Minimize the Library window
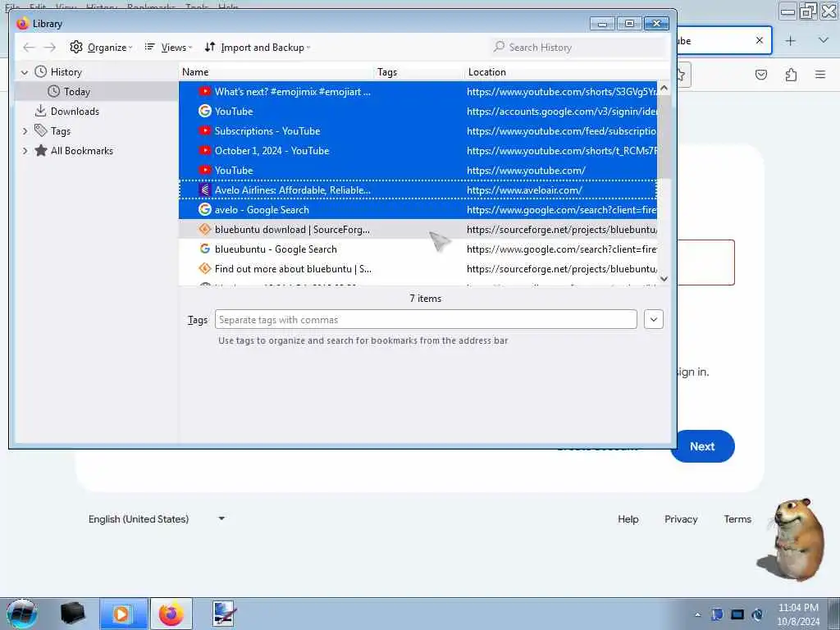This screenshot has width=840, height=630. (x=602, y=24)
